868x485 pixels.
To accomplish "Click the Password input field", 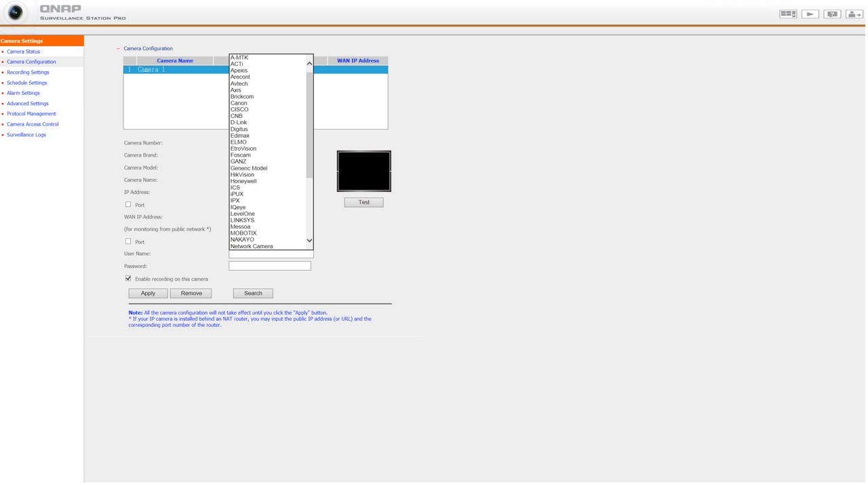I will tap(271, 267).
